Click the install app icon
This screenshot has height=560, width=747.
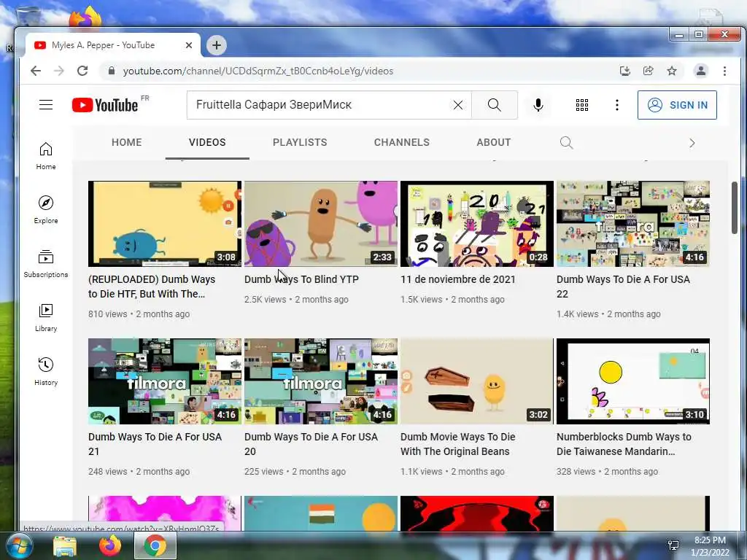625,71
